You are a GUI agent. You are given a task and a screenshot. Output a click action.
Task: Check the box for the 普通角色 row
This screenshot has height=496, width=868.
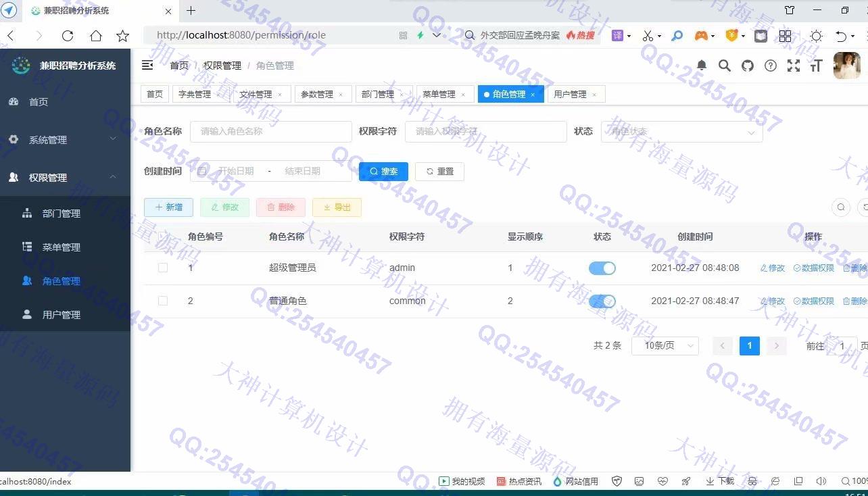point(163,301)
